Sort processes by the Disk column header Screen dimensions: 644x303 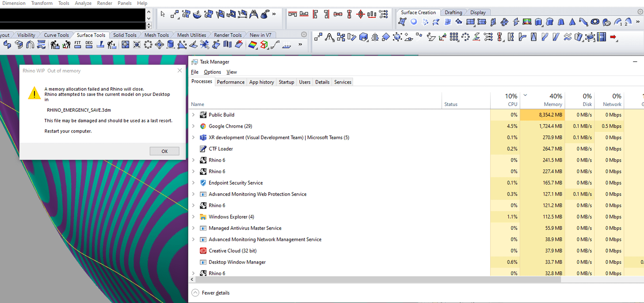(579, 100)
